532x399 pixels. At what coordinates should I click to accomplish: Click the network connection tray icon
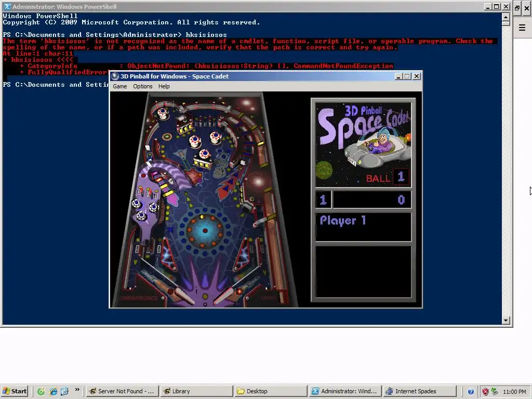coord(495,392)
